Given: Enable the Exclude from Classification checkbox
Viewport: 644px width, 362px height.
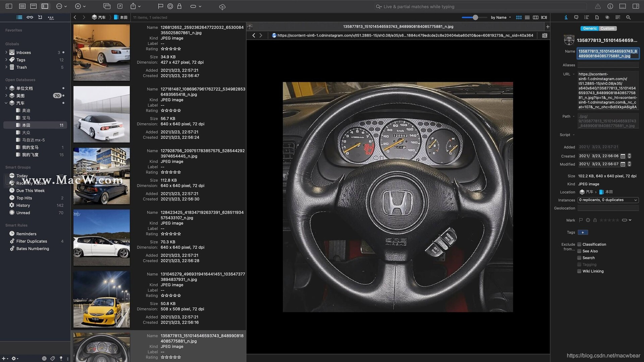Looking at the screenshot, I should [x=579, y=244].
